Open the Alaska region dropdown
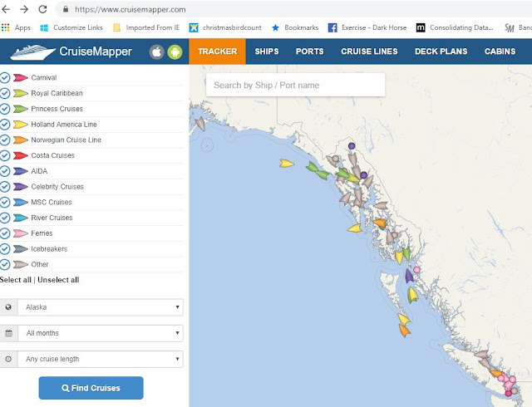Viewport: 532px width, 407px height. (101, 307)
